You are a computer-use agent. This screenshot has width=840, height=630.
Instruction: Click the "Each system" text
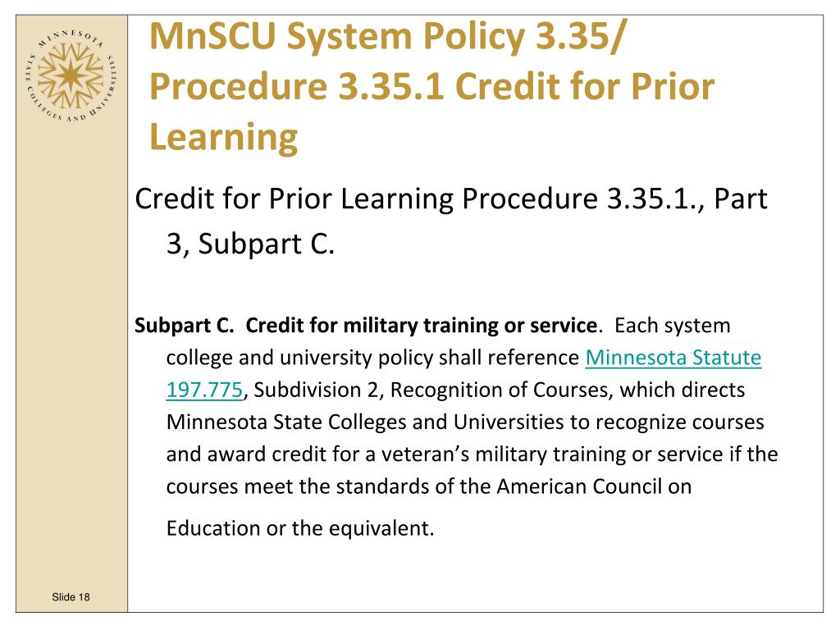click(673, 326)
